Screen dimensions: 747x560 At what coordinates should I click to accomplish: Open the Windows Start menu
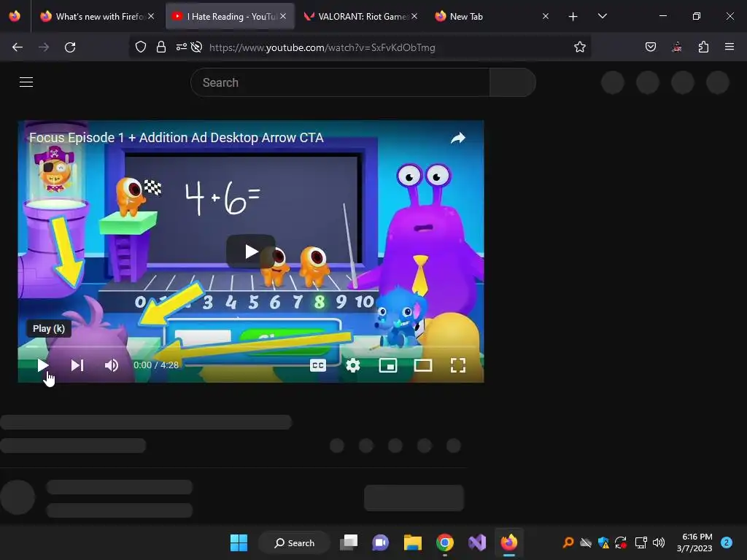click(x=239, y=542)
